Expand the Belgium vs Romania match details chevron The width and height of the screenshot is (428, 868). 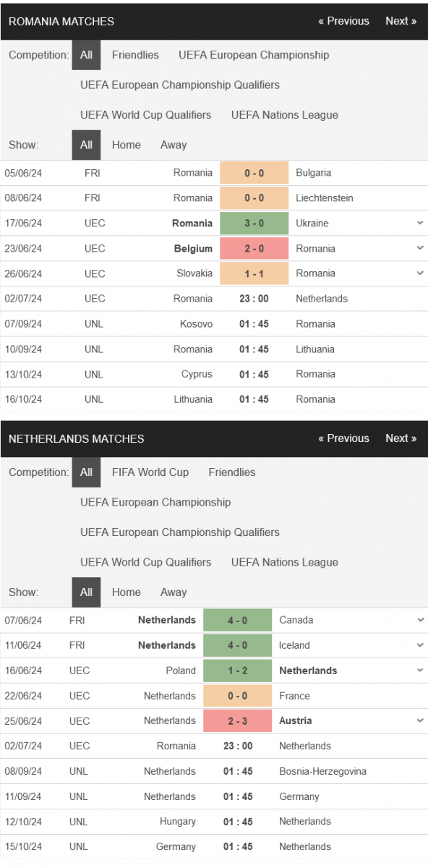(420, 248)
